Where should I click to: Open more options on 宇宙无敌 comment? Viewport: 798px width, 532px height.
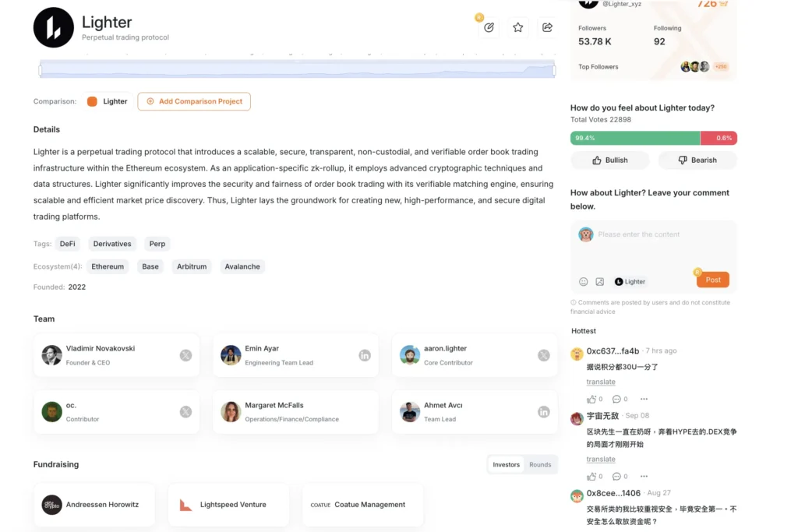644,477
